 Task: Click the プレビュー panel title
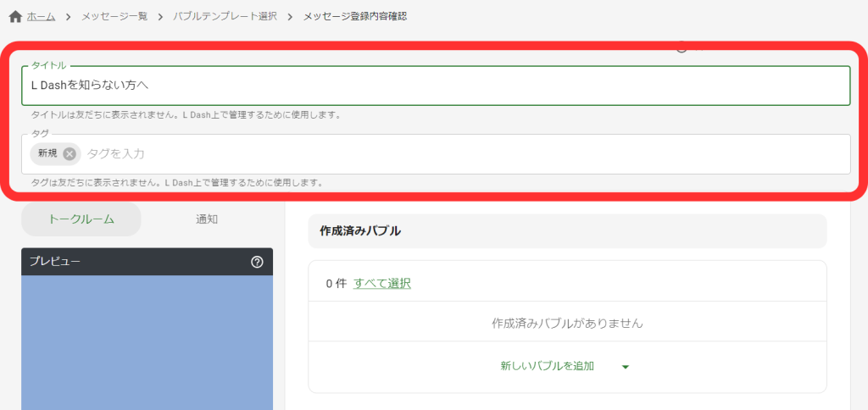click(55, 261)
